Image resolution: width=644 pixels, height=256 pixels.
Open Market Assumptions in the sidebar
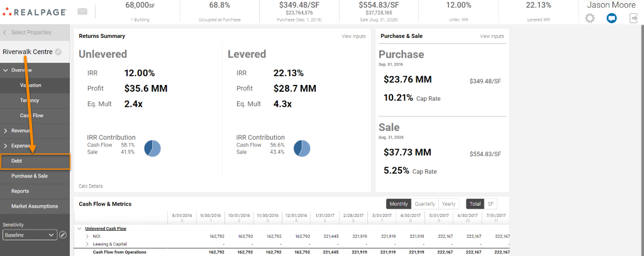[x=35, y=206]
